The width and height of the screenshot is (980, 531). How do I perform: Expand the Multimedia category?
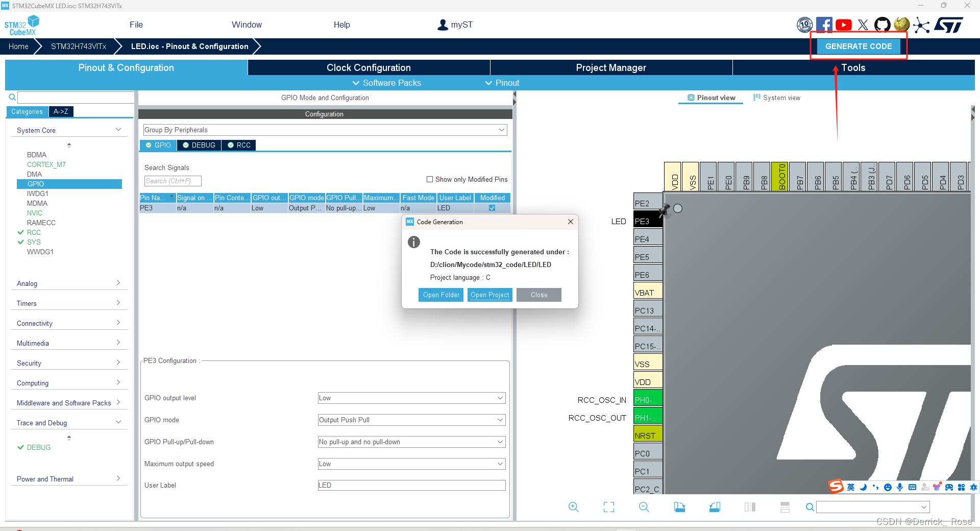pyautogui.click(x=69, y=343)
